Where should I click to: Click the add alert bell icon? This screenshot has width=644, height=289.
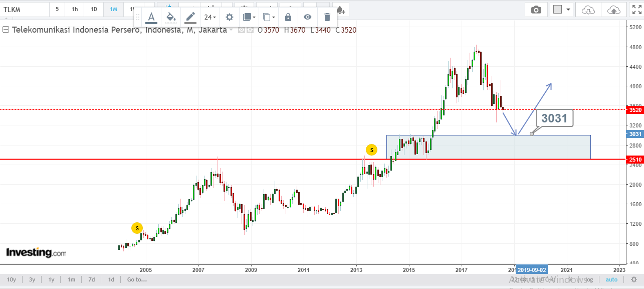tap(340, 10)
